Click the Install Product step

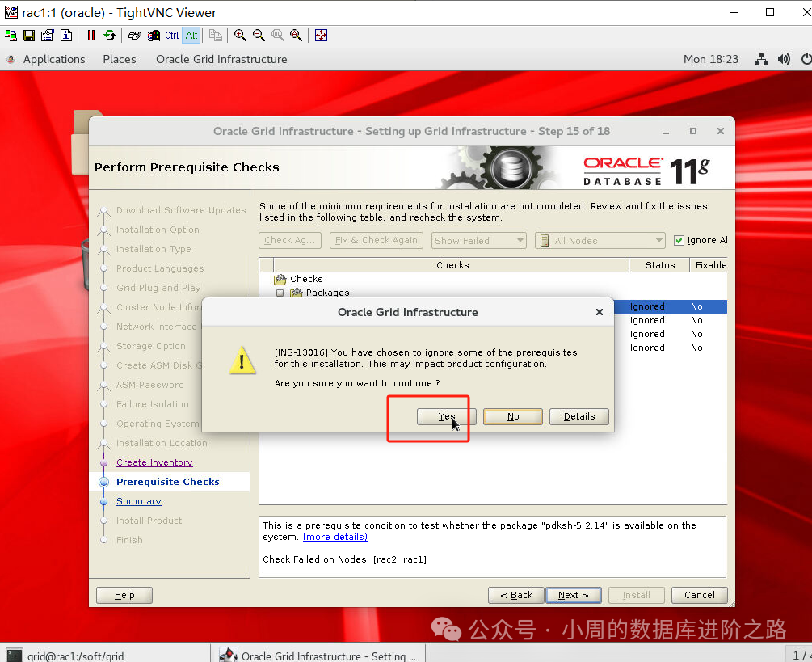pyautogui.click(x=149, y=521)
